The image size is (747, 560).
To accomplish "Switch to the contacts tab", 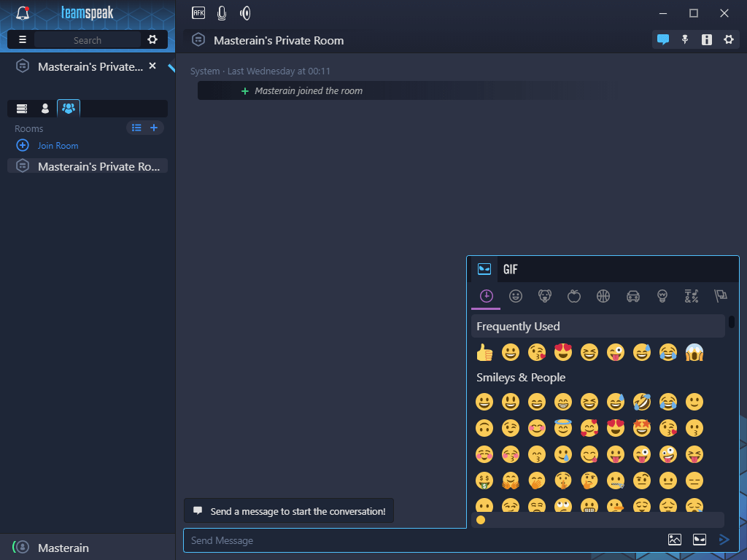I will point(45,109).
